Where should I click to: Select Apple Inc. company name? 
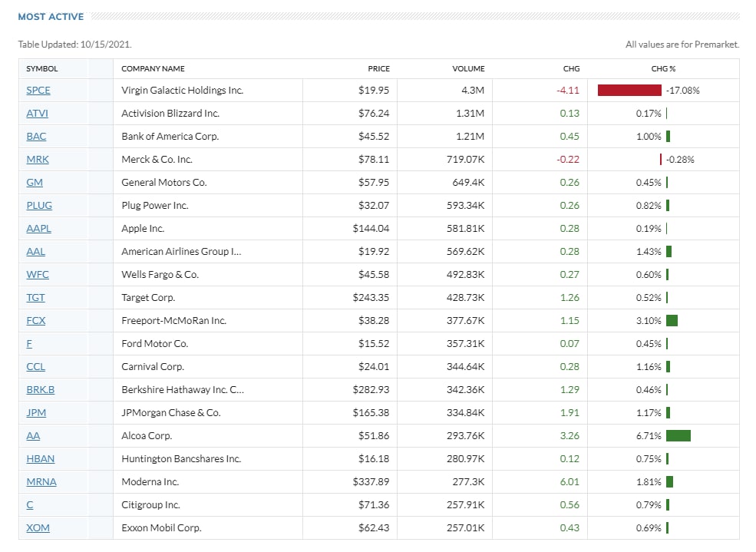pyautogui.click(x=143, y=229)
